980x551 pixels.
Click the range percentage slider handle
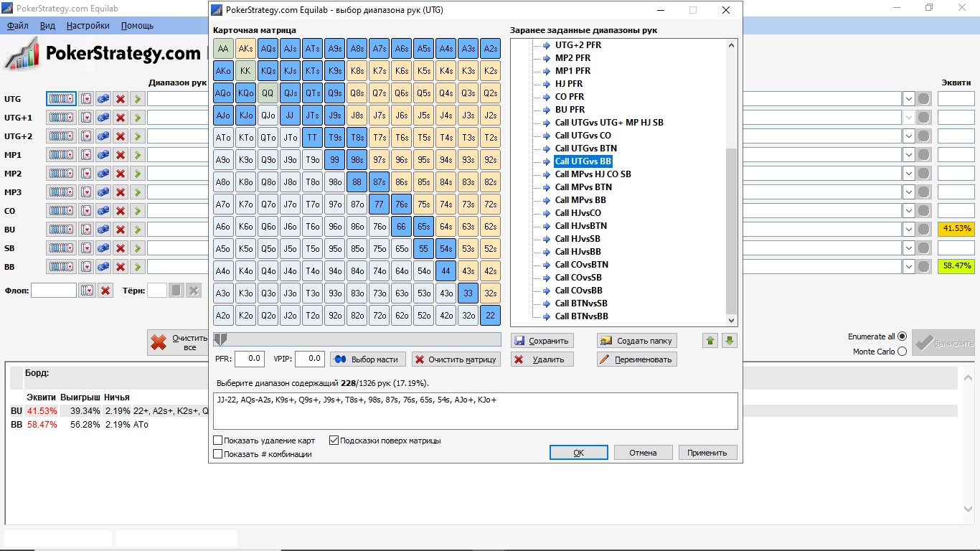[221, 339]
